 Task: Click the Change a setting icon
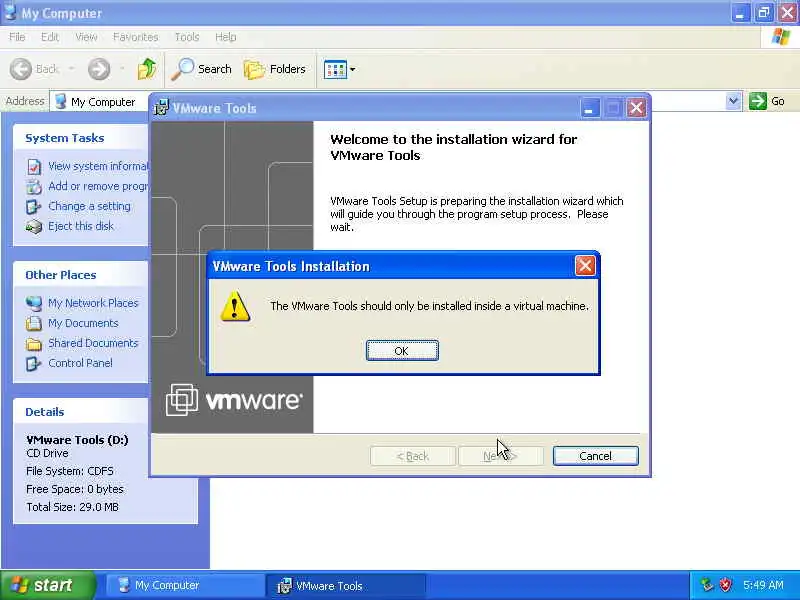[x=34, y=207]
